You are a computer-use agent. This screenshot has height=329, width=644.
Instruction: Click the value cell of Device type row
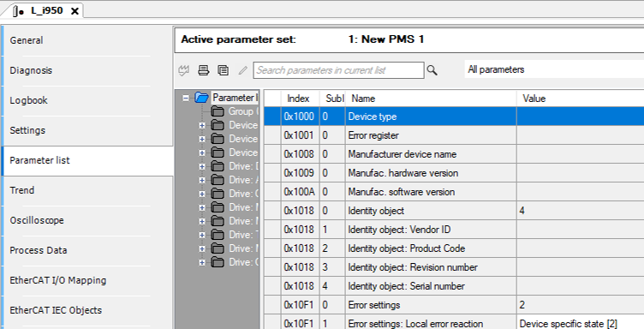pyautogui.click(x=581, y=117)
